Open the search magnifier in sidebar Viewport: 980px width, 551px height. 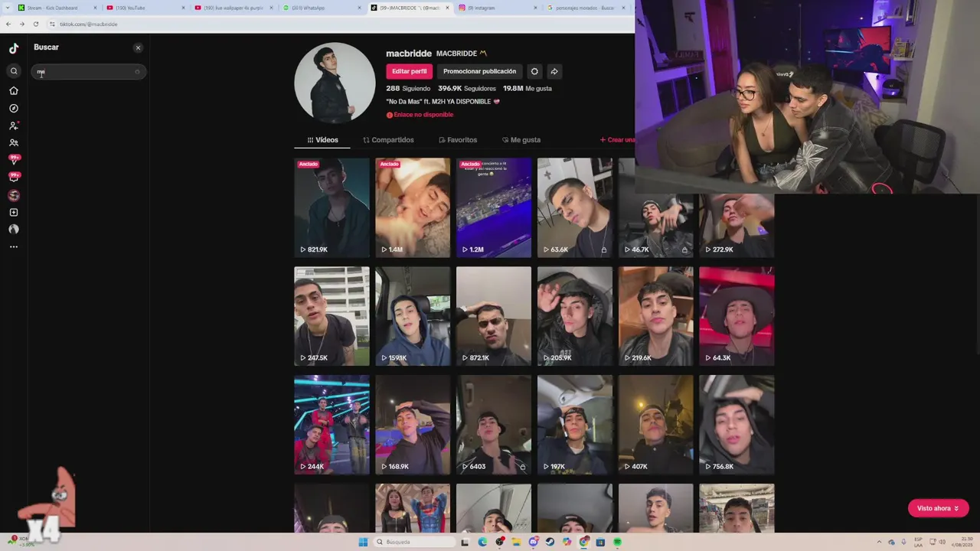point(14,71)
